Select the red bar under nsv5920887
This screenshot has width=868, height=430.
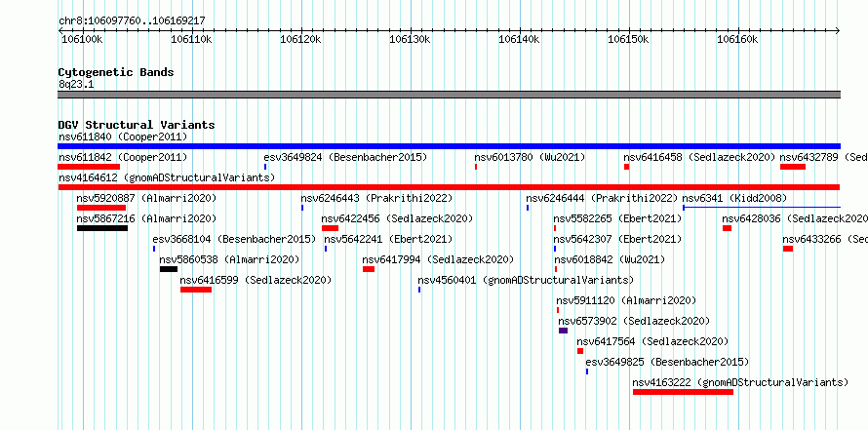(101, 208)
